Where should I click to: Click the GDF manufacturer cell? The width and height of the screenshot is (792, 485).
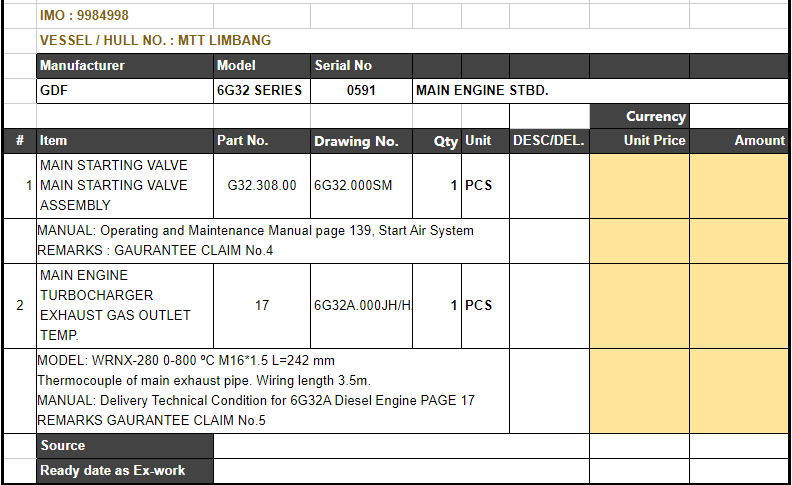[x=124, y=91]
